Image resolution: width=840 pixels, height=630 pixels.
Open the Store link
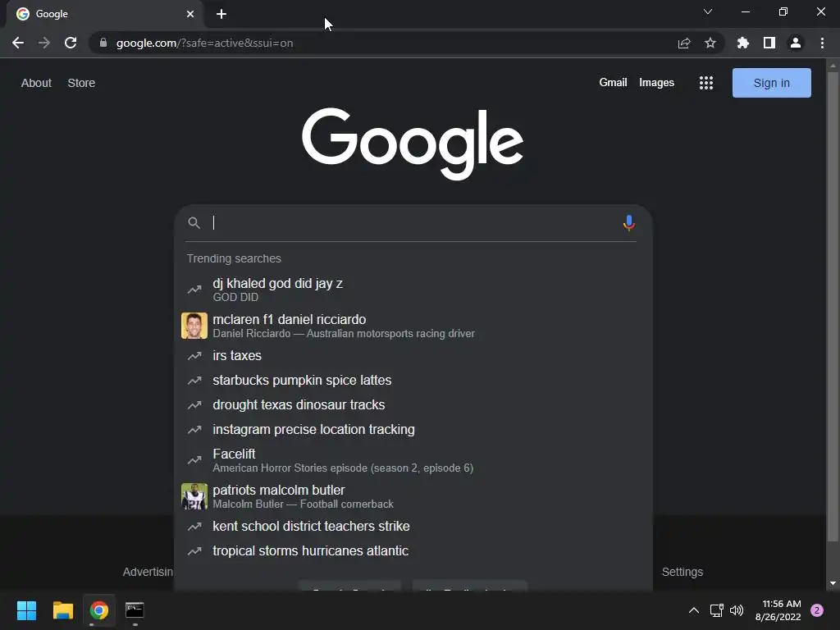[81, 83]
